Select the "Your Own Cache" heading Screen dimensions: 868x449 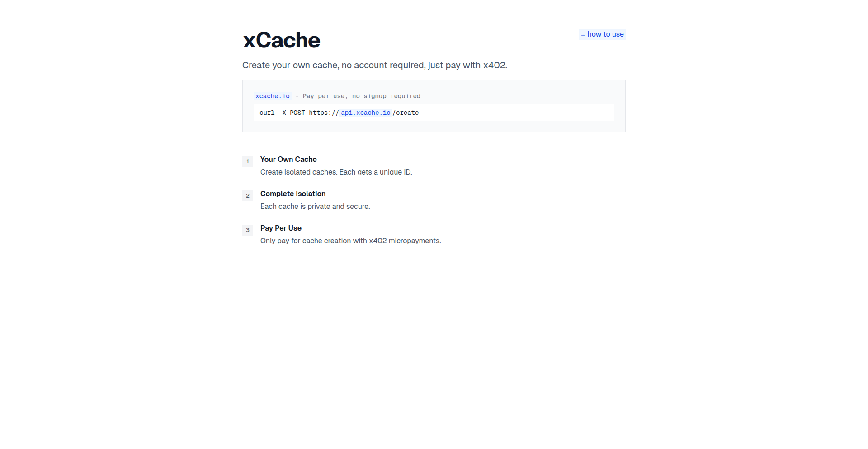pos(288,159)
